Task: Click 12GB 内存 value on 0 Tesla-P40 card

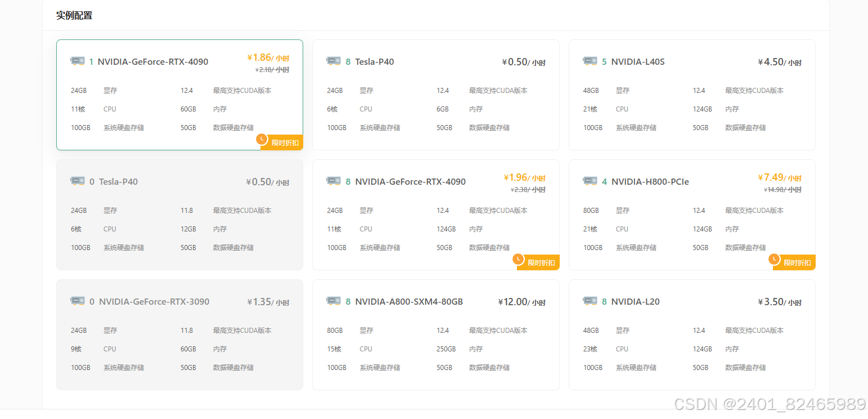Action: [188, 229]
